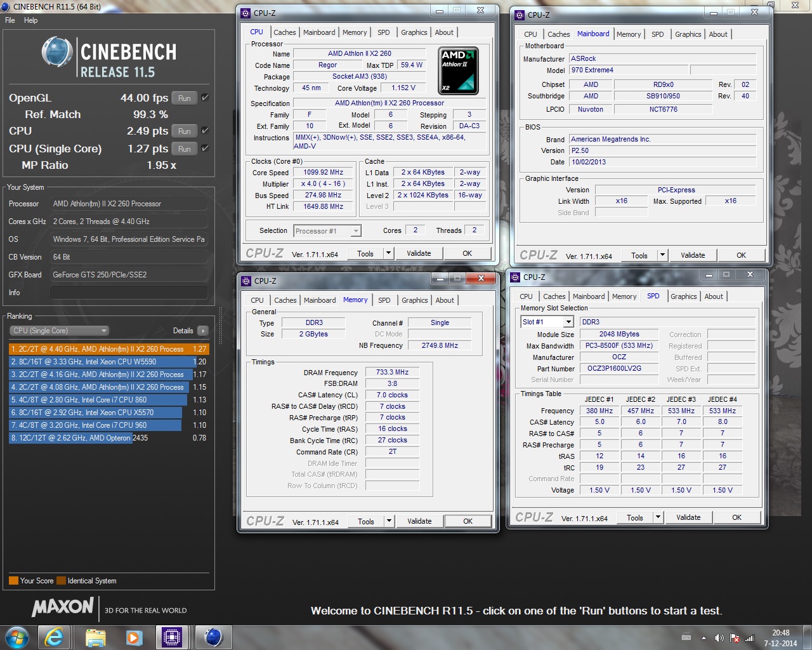812x650 pixels.
Task: Expand Tools dropdown arrow in CPU window
Action: tap(388, 253)
